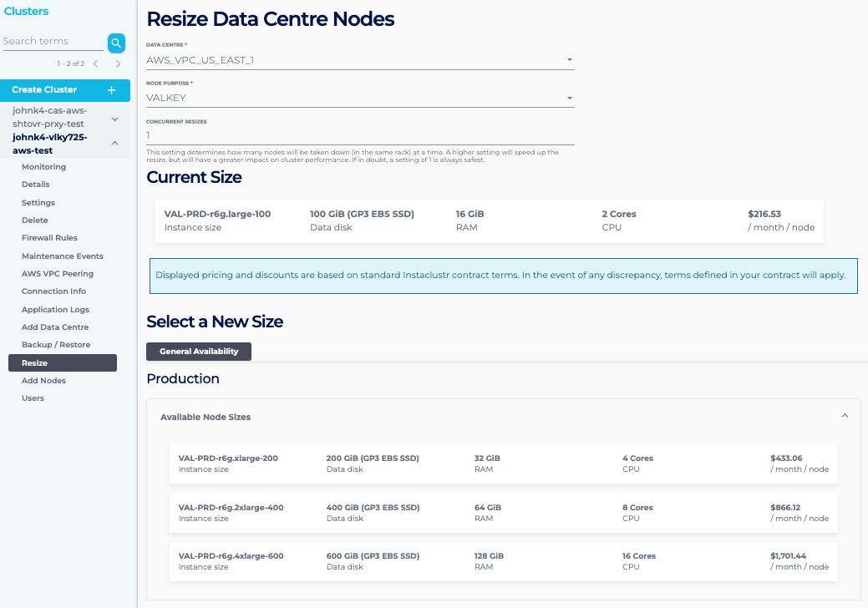Collapse the johnk4-vlky725-aws-test cluster
Image resolution: width=868 pixels, height=608 pixels.
pos(114,144)
